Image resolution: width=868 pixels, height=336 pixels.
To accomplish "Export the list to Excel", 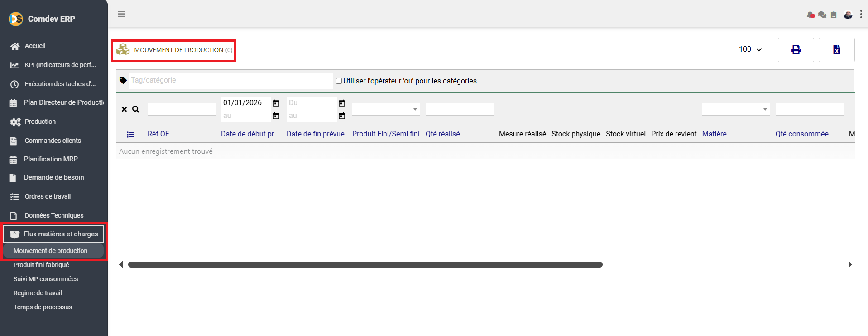I will tap(836, 50).
